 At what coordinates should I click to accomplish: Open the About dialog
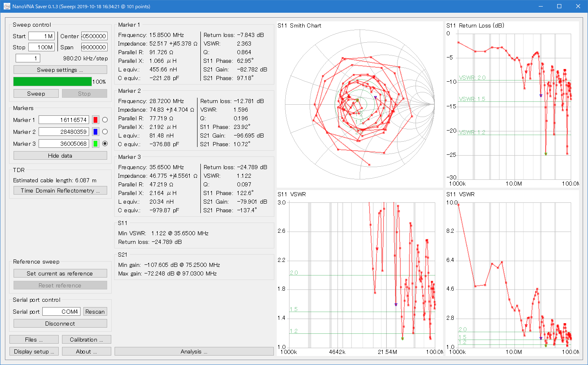pyautogui.click(x=87, y=351)
